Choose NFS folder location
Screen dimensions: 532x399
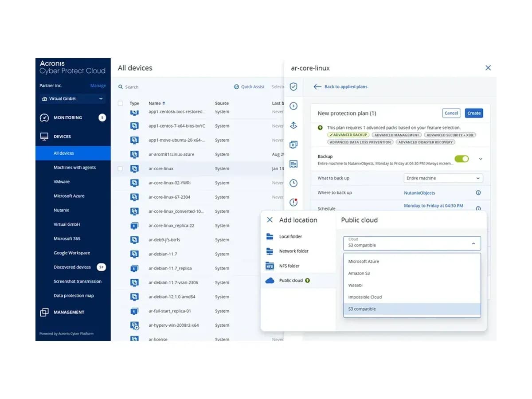[298, 266]
